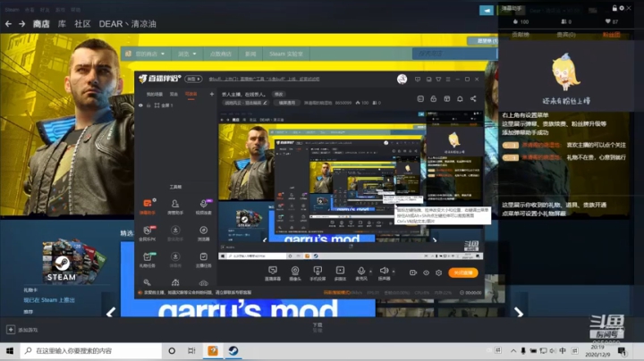Open 新闻 in the Steam store bar
644x361 pixels.
click(x=250, y=54)
